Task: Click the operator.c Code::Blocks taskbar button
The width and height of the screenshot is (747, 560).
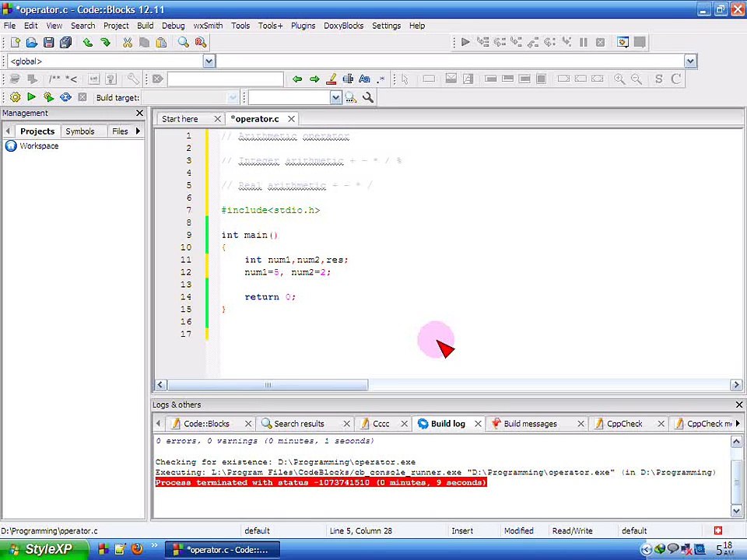Action: (x=223, y=550)
